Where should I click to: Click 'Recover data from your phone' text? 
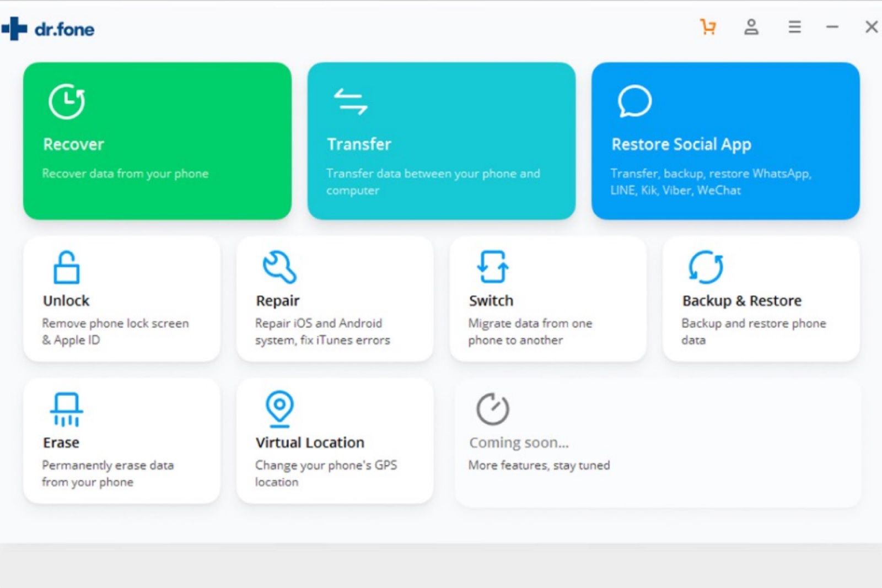pos(125,174)
